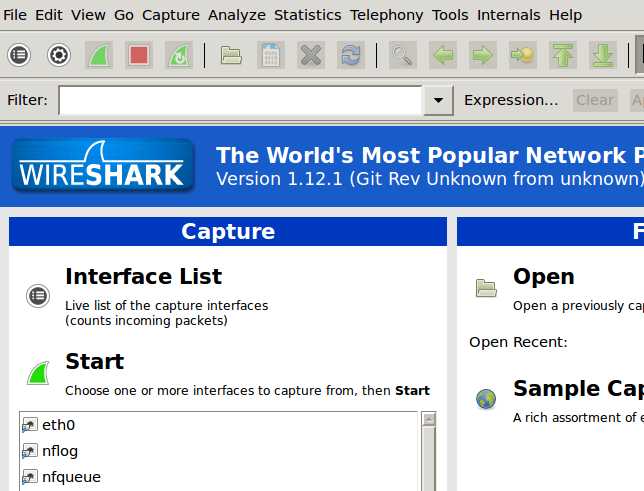
Task: Click the interface list vertical scrollbar track
Action: click(428, 458)
